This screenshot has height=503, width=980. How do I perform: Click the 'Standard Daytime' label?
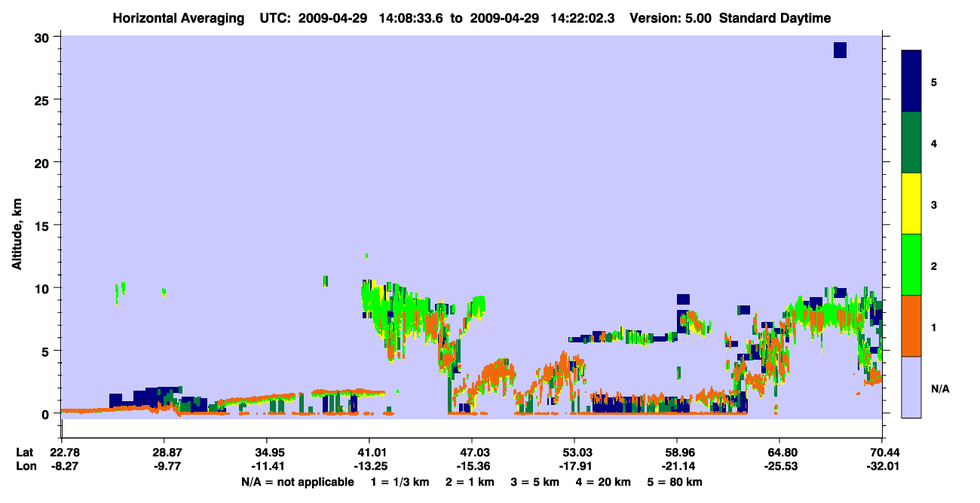[x=775, y=18]
